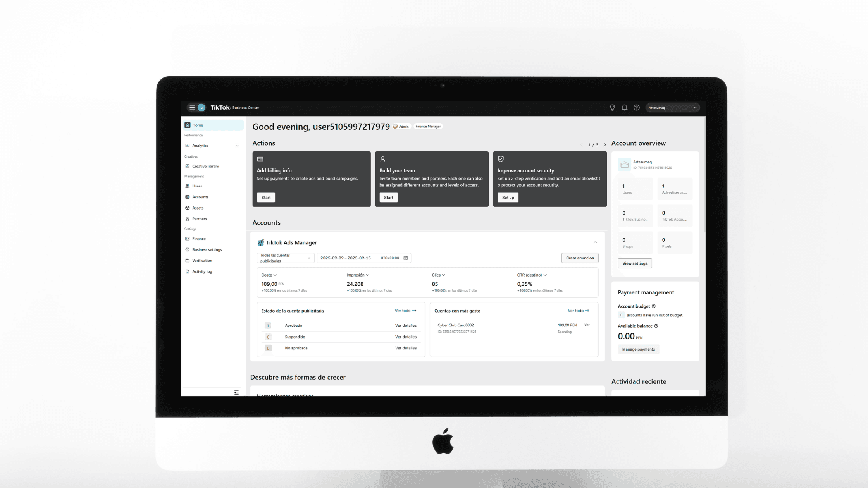Open the Coste metric dropdown
This screenshot has height=488, width=868.
[269, 275]
